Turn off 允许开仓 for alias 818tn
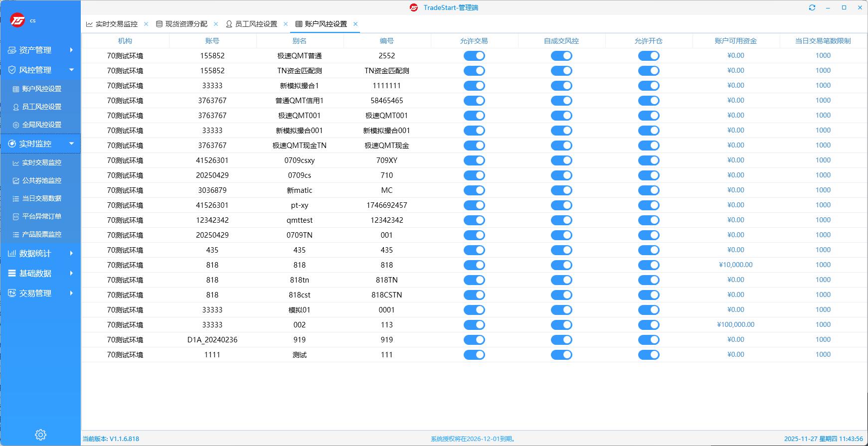The width and height of the screenshot is (868, 446). (x=648, y=280)
